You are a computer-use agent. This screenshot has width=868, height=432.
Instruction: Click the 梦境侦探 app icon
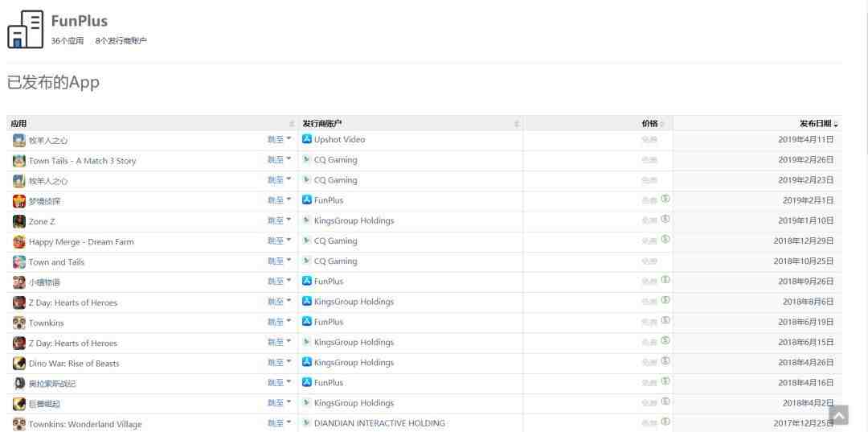coord(19,201)
